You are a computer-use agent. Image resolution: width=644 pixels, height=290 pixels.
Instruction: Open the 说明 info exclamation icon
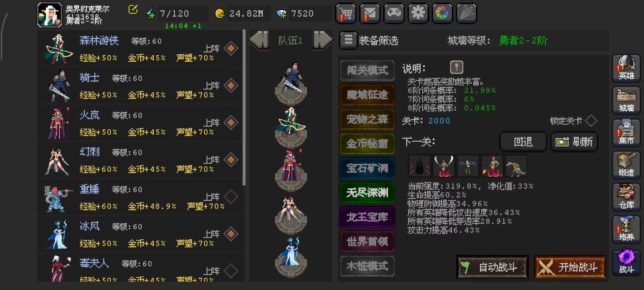(457, 67)
